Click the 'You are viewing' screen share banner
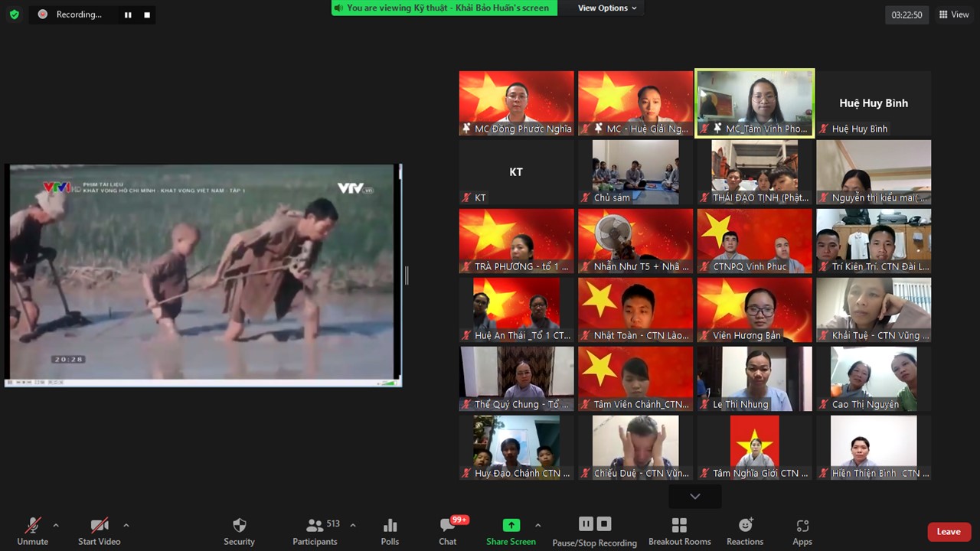Viewport: 980px width, 551px height. pos(444,8)
